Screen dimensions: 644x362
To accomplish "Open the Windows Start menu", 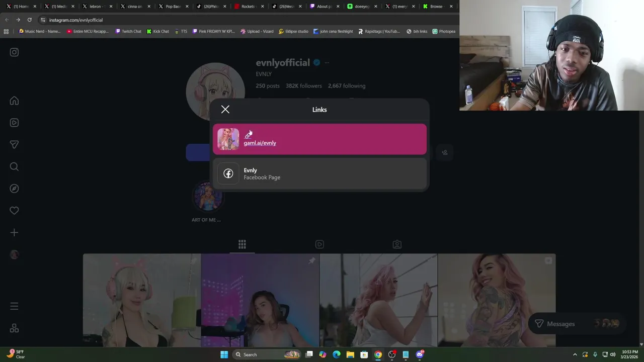I will tap(224, 354).
